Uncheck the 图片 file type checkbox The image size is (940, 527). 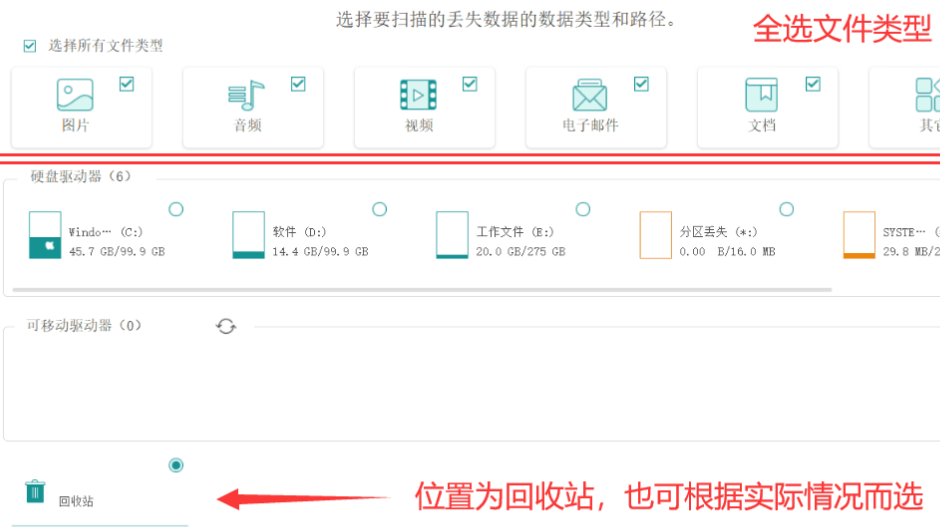[126, 84]
